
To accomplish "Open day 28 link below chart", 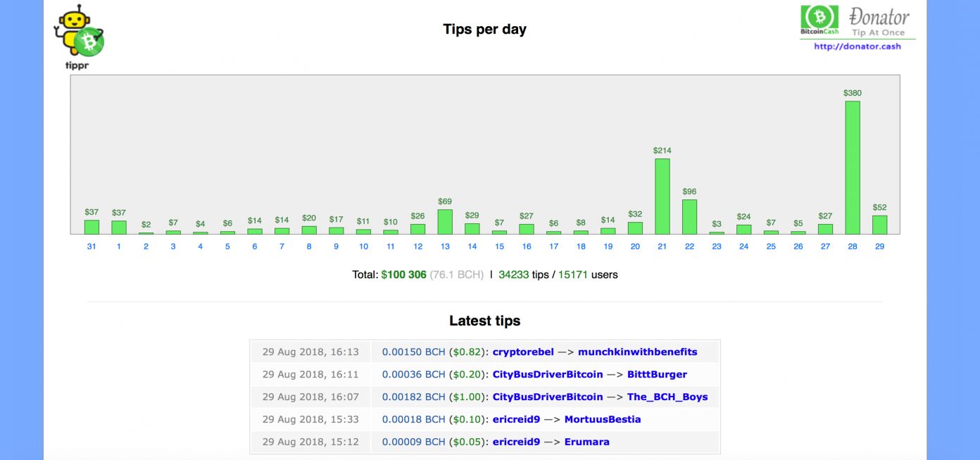I will point(853,247).
